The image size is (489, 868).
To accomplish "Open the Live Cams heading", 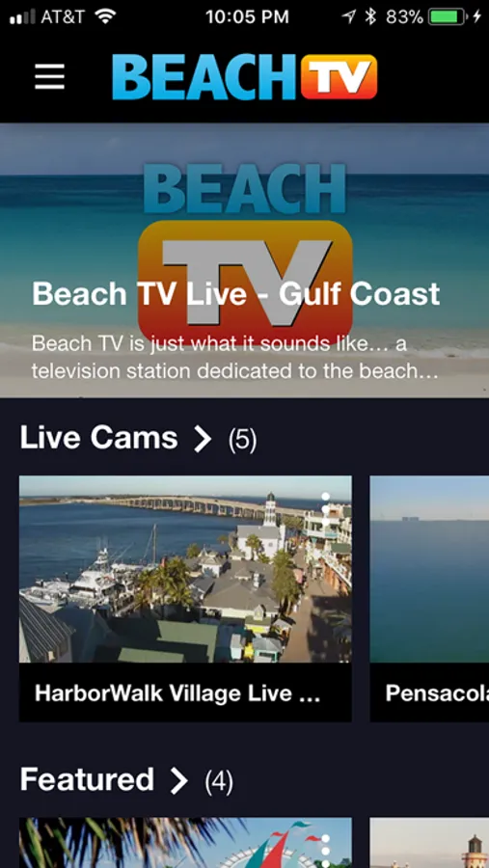I will click(x=98, y=438).
